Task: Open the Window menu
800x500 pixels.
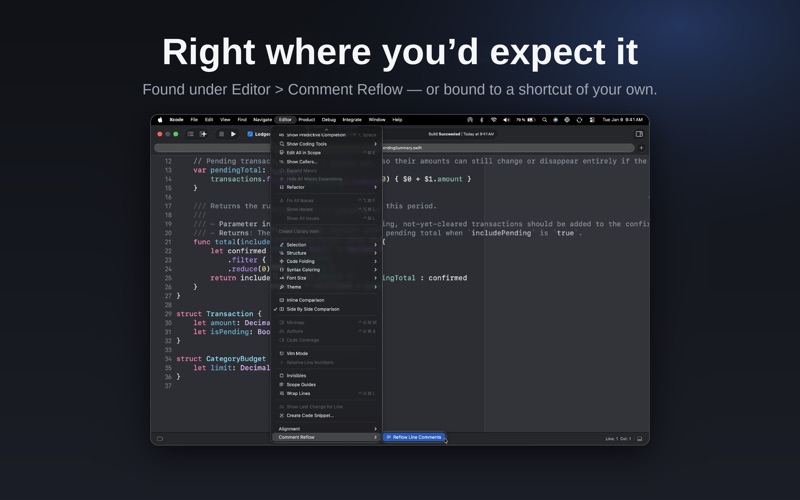Action: 377,120
